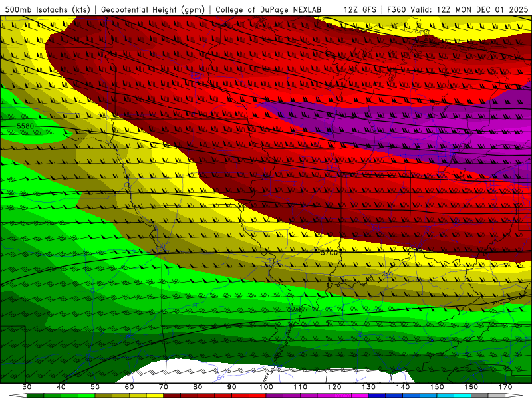532x399 pixels.
Task: Click the legend value 150
Action: [437, 387]
